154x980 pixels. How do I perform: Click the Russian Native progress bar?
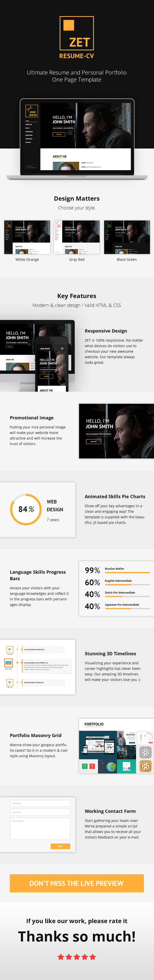coord(127,572)
